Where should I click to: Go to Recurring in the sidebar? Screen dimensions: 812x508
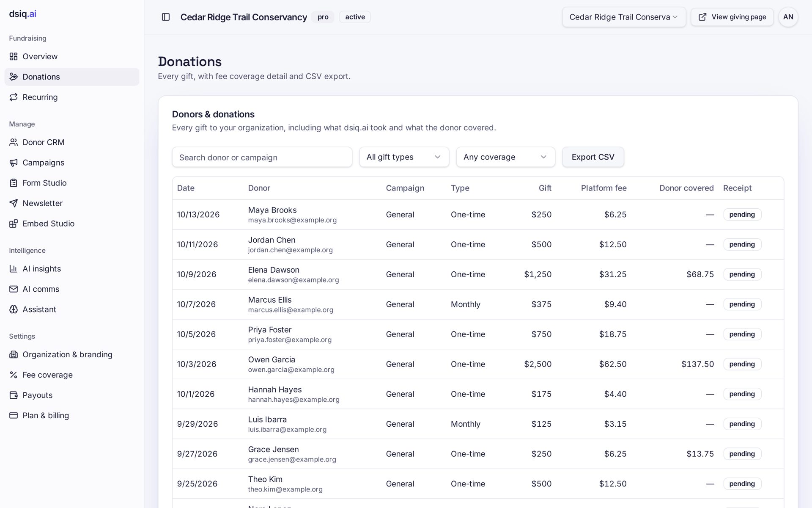click(72, 97)
